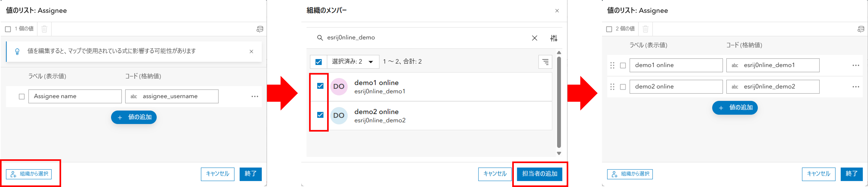Uncheck demo1 online member checkbox
The image size is (868, 187).
[320, 86]
